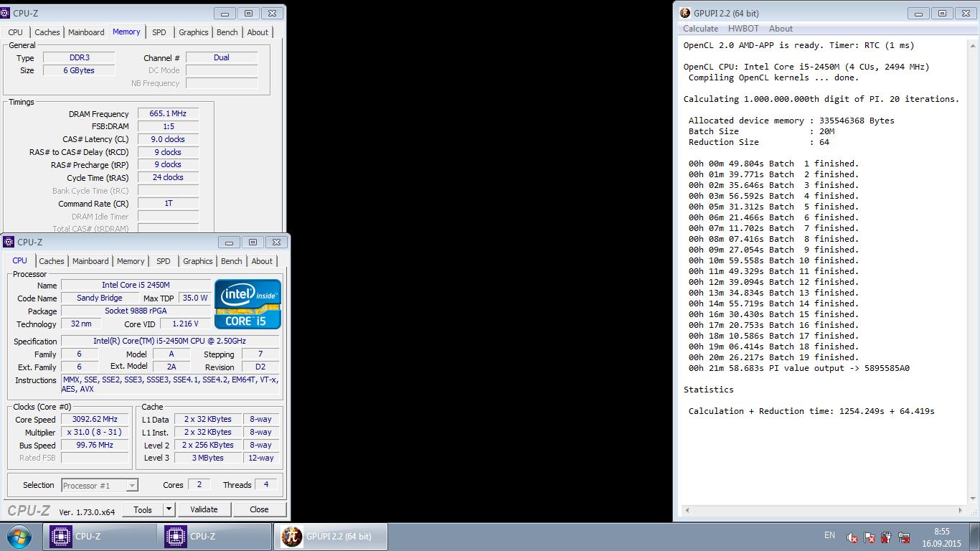Screen dimensions: 980x551
Task: Select Graphics tab in upper CPU-Z window
Action: (x=194, y=32)
